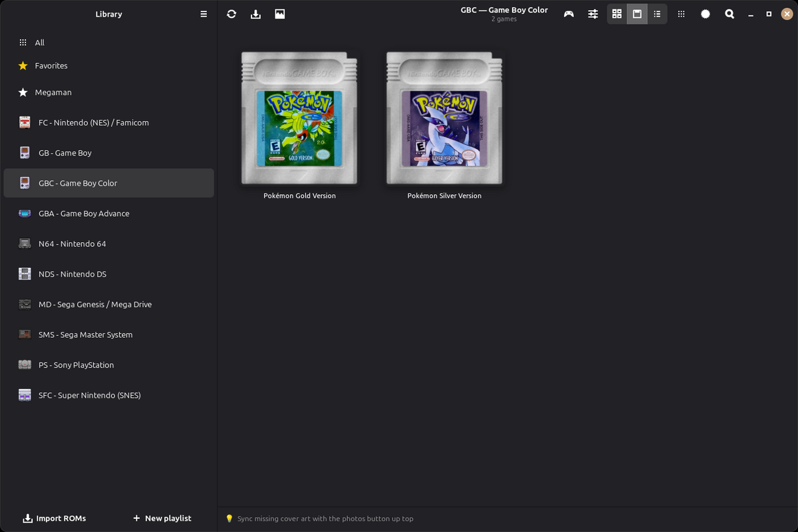This screenshot has width=798, height=532.
Task: Click the download icon in the toolbar
Action: tap(255, 14)
